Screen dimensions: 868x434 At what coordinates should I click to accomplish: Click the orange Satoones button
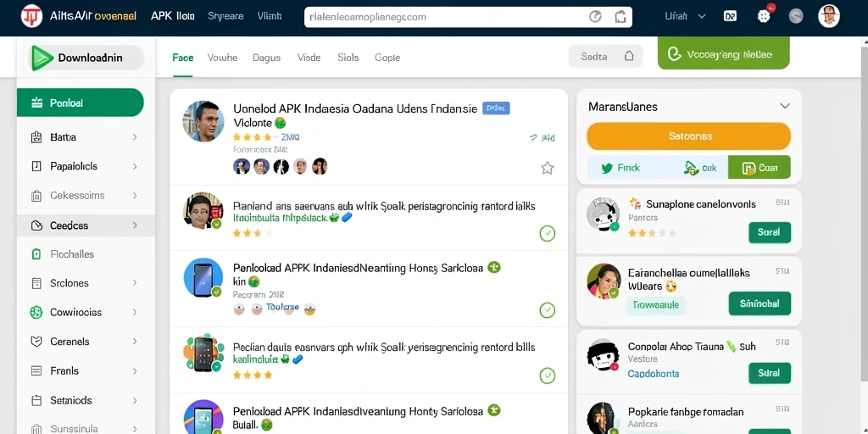688,136
